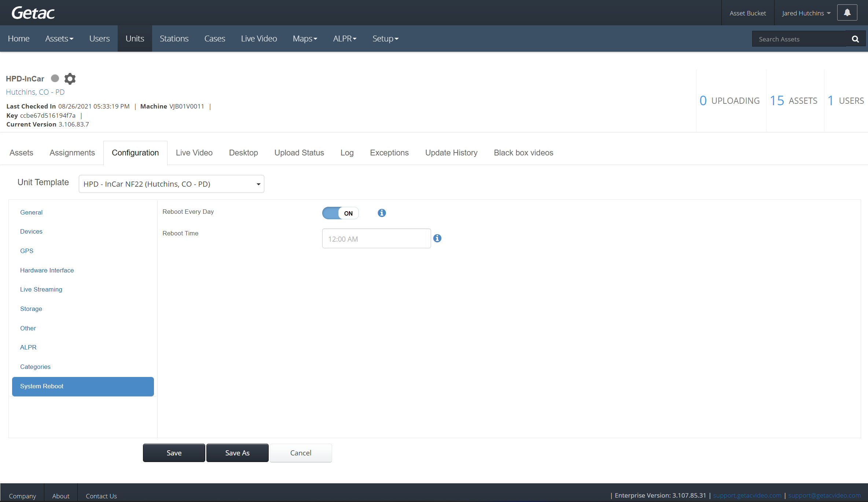868x502 pixels.
Task: Open Live Streaming section
Action: pos(41,289)
